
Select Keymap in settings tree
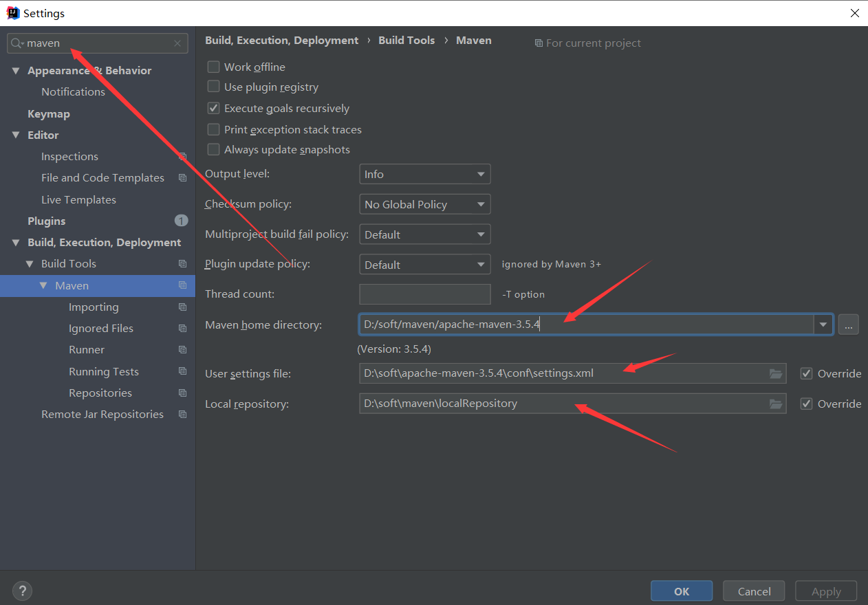click(49, 114)
